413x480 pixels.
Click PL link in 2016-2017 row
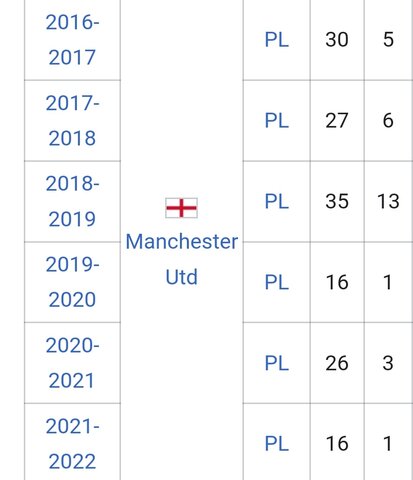pyautogui.click(x=277, y=40)
